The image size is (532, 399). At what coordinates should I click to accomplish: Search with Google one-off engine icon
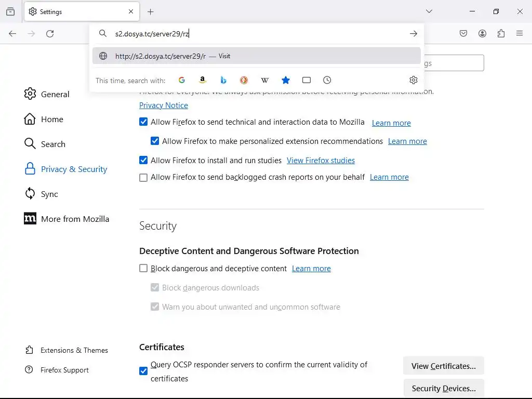click(182, 80)
